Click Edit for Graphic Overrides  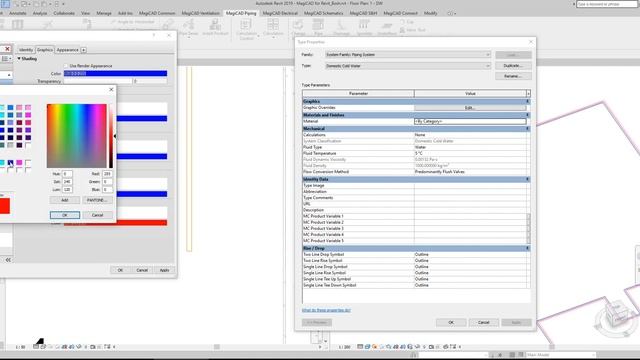[470, 108]
